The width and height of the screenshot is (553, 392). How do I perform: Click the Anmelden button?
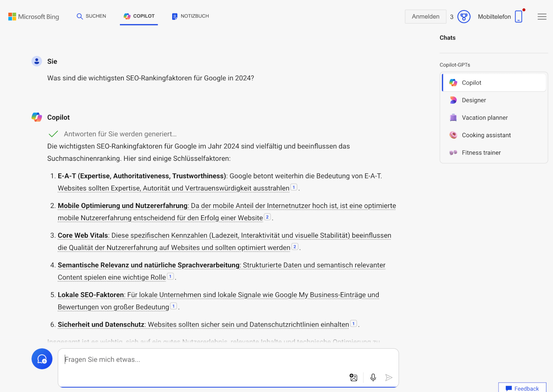425,16
